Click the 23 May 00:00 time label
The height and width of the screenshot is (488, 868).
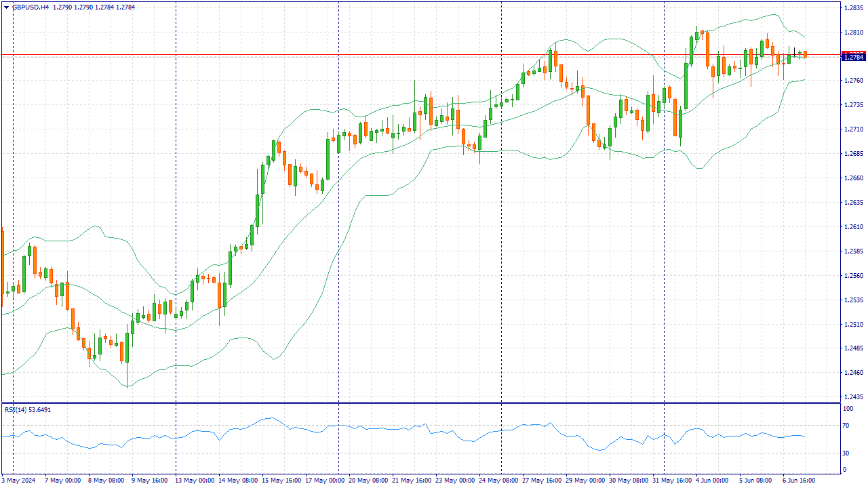click(x=456, y=481)
